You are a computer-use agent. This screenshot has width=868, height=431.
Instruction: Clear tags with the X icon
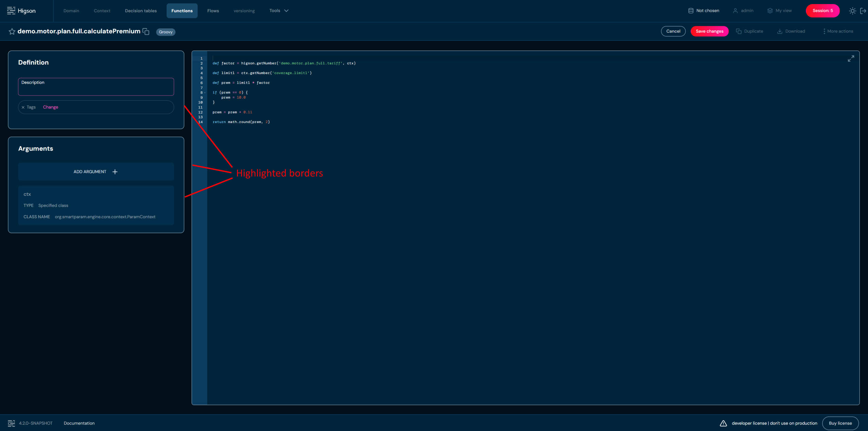coord(23,107)
